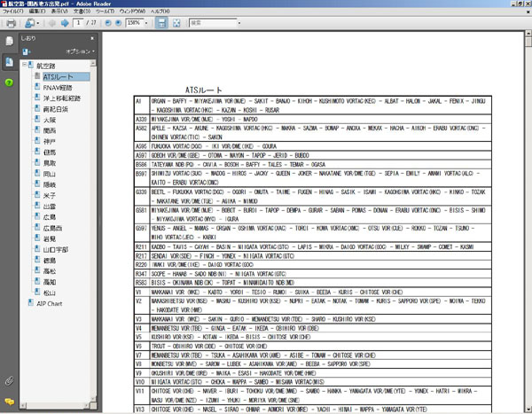Toggle the scrolling page display mode icon
Viewport: 532px width, 414px height.
(x=161, y=23)
